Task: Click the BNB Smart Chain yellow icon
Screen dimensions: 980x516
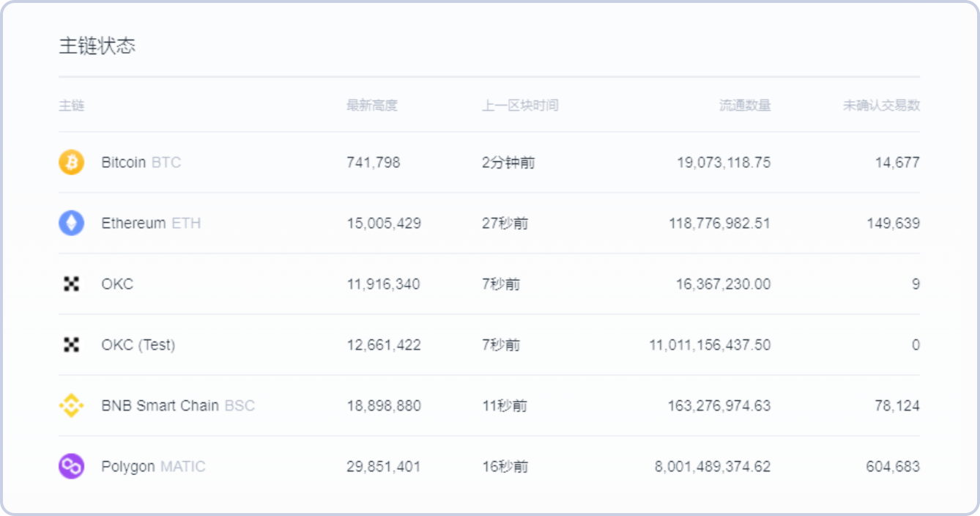Action: 71,405
